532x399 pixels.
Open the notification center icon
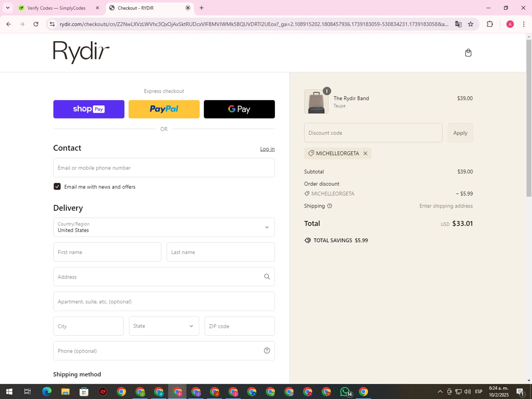pos(520,392)
